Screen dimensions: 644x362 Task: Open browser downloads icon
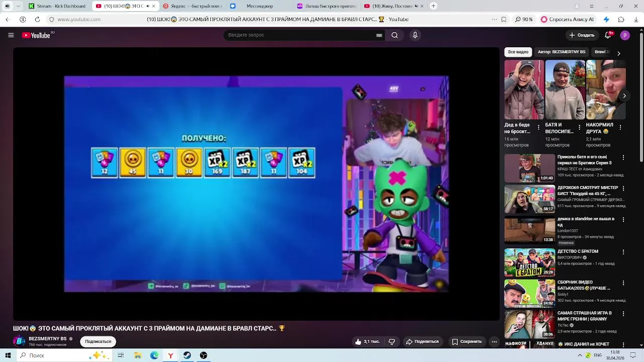pyautogui.click(x=636, y=19)
